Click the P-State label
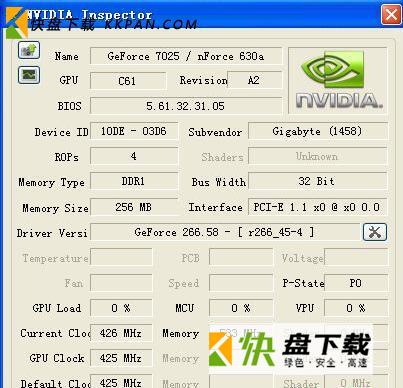This screenshot has width=403, height=388. click(x=303, y=283)
